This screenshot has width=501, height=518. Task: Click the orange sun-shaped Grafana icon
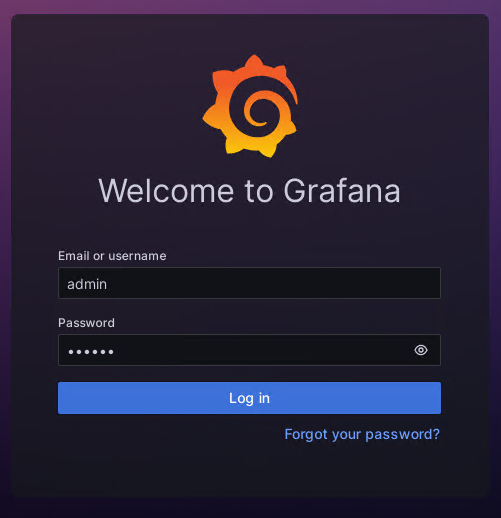pyautogui.click(x=250, y=106)
